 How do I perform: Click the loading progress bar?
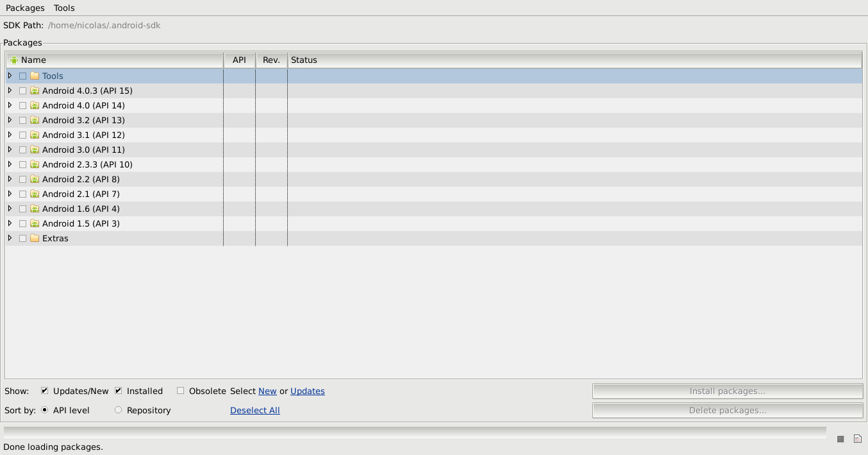tap(415, 432)
